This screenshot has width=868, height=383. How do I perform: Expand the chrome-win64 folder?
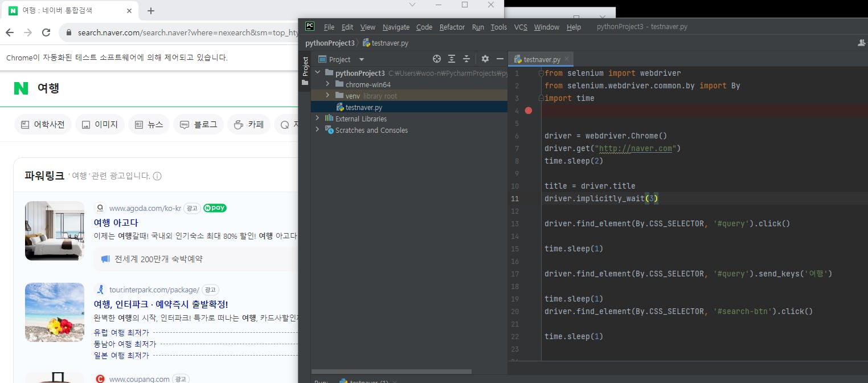pos(327,84)
